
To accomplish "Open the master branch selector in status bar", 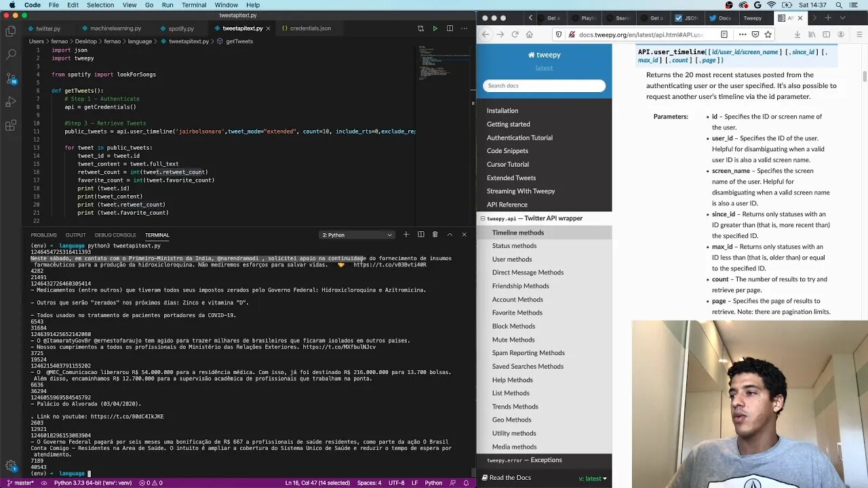I will coord(19,483).
